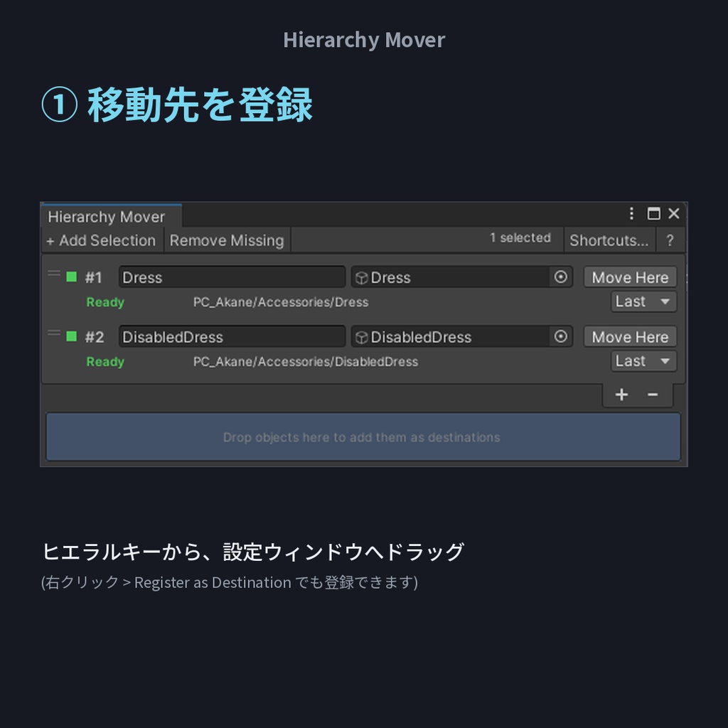Click the #2 row number label
The height and width of the screenshot is (728, 728).
click(x=95, y=337)
